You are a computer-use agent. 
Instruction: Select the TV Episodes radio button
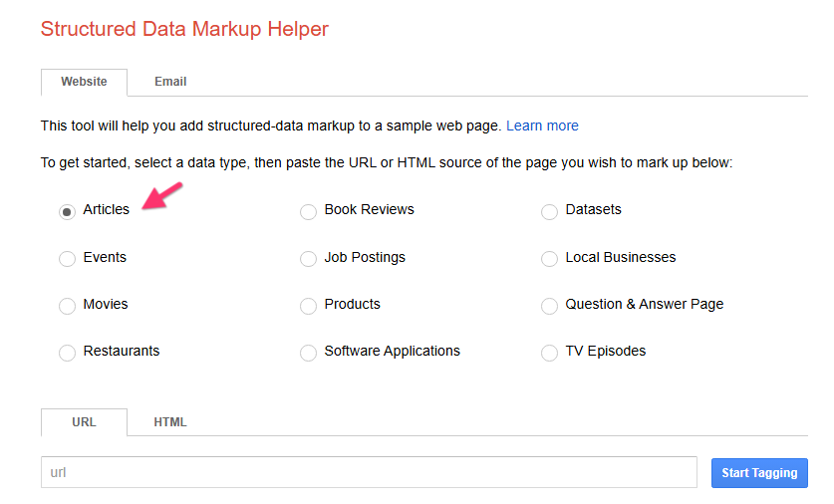coord(549,353)
